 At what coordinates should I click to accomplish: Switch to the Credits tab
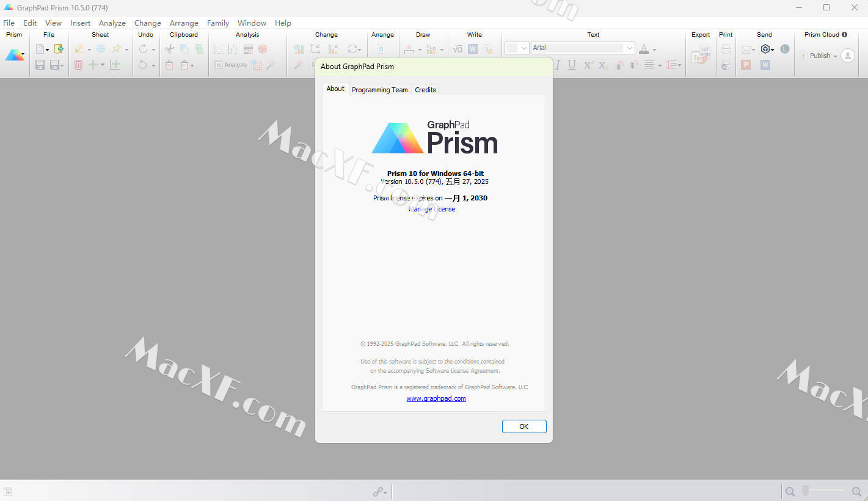point(425,90)
